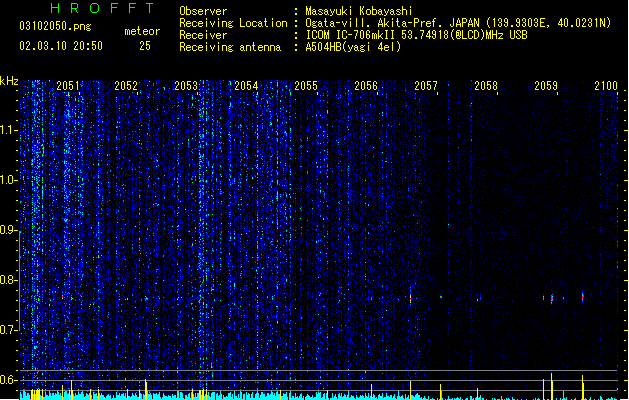
Task: Click the meteor echo just after 2057
Action: pos(441,297)
